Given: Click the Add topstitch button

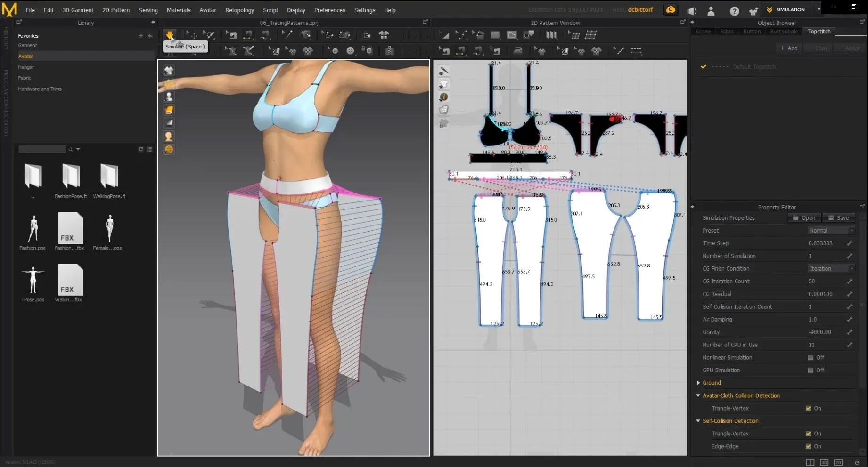Looking at the screenshot, I should tap(788, 48).
